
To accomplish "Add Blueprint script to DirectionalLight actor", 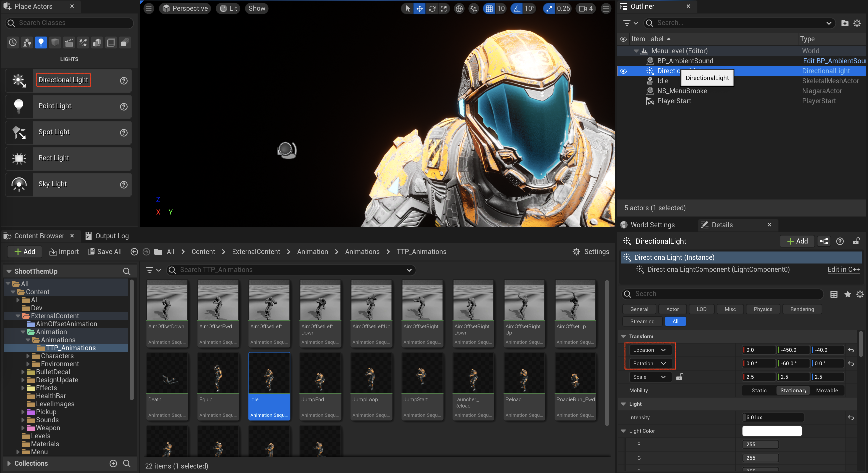I will 824,241.
